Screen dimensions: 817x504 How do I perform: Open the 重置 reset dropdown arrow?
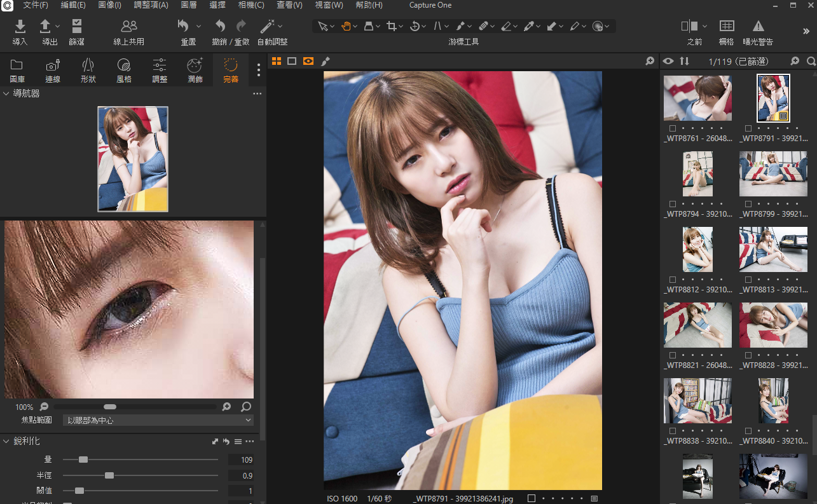tap(198, 26)
